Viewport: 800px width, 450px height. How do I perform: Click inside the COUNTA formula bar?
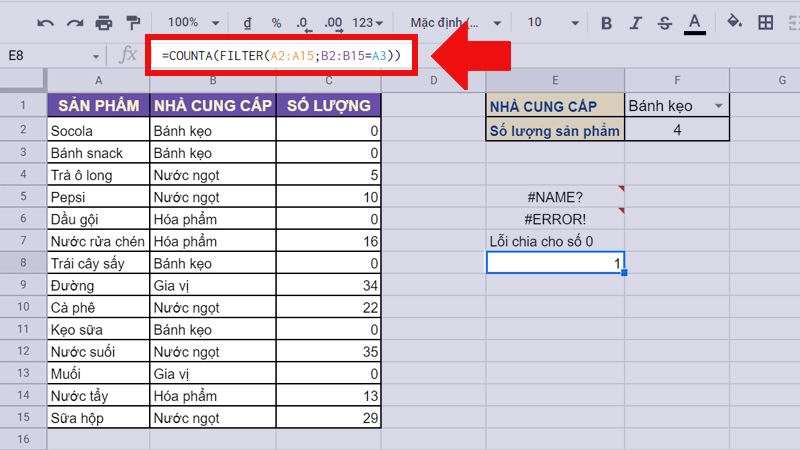coord(280,56)
